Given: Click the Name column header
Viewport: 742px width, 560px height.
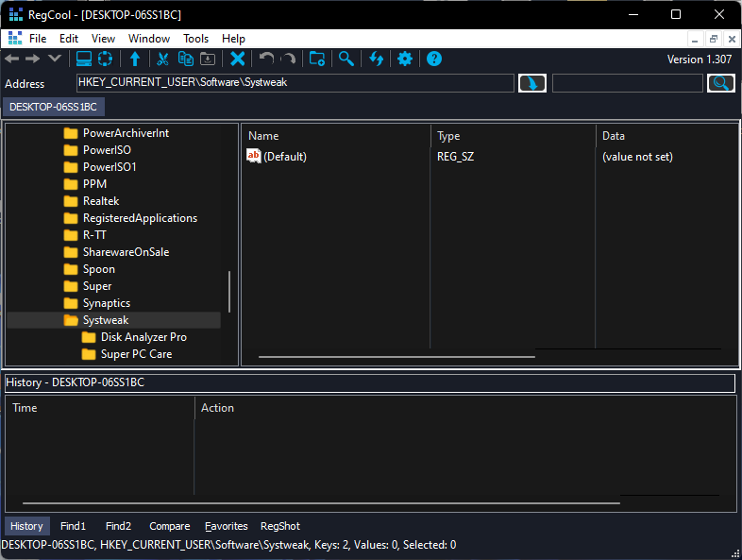Looking at the screenshot, I should pos(336,136).
